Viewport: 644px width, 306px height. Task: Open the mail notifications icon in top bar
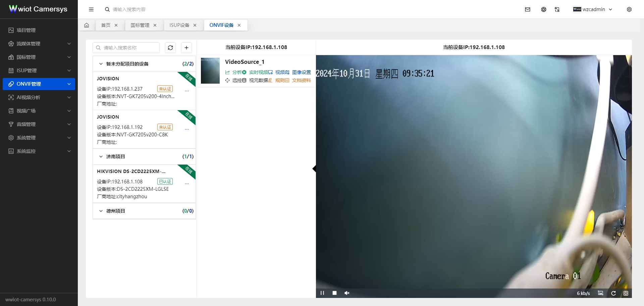[527, 9]
